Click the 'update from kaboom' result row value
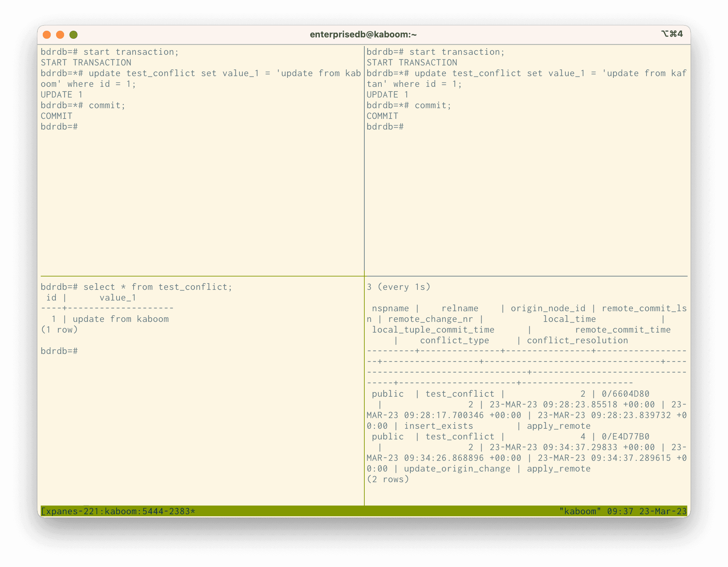This screenshot has width=728, height=567. tap(121, 319)
